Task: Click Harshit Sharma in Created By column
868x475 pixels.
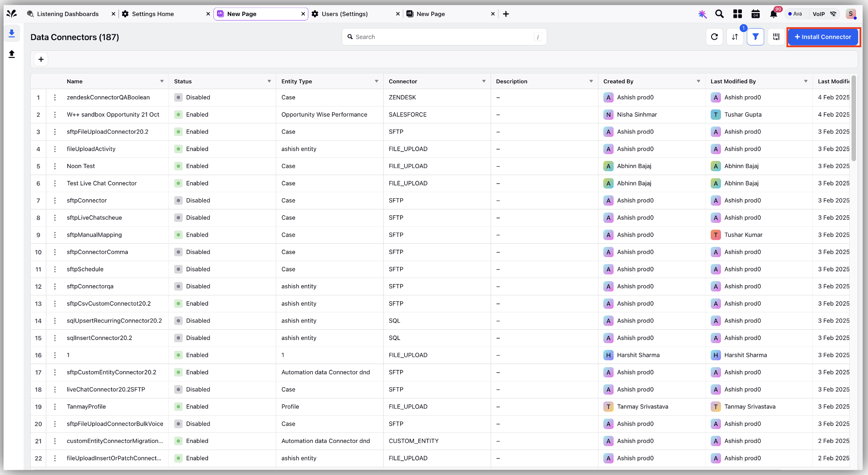Action: 638,355
